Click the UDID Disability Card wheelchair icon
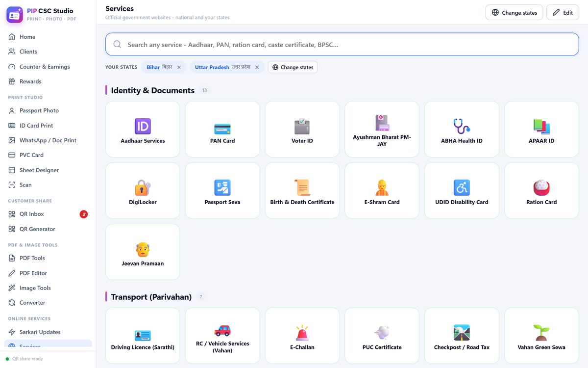588x368 pixels. click(x=462, y=188)
